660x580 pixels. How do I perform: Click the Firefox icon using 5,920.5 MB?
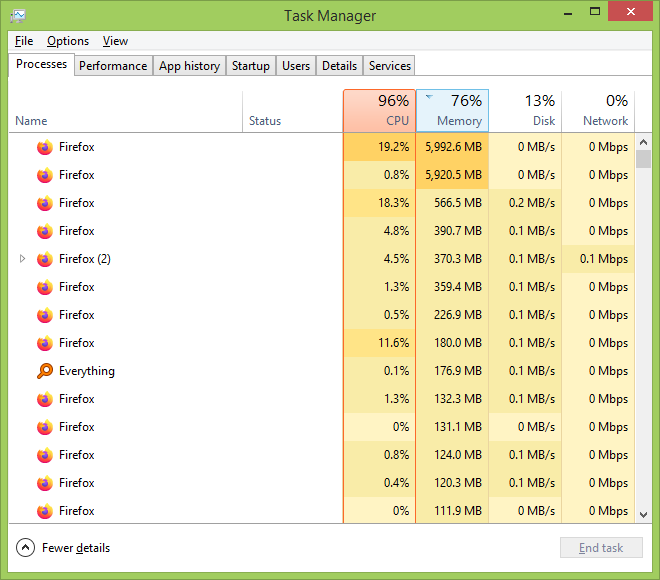tap(45, 175)
